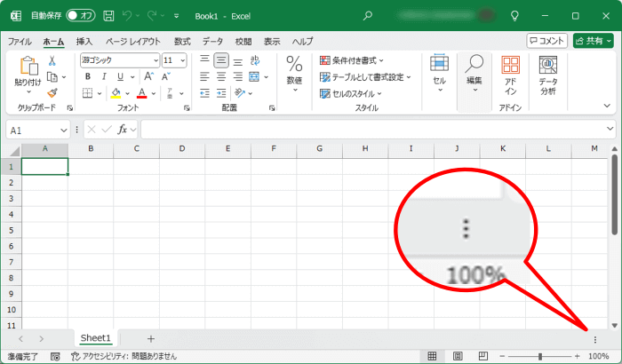Switch to 数式 tab
The height and width of the screenshot is (364, 622).
[x=182, y=41]
